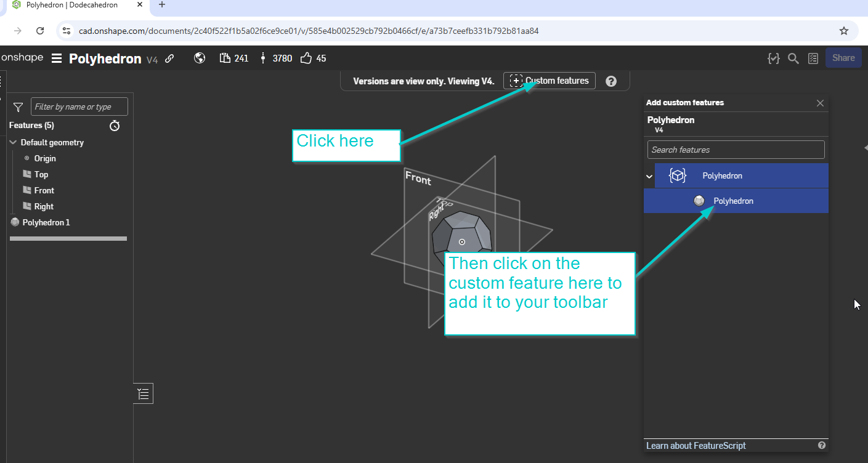Image resolution: width=868 pixels, height=463 pixels.
Task: View site information icon in address bar
Action: click(x=67, y=31)
